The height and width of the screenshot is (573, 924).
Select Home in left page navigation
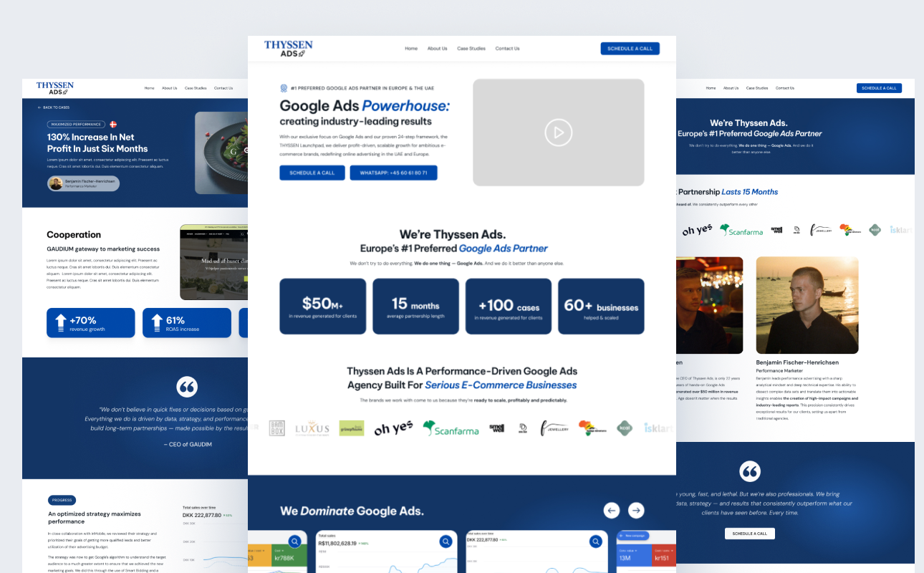coord(149,88)
